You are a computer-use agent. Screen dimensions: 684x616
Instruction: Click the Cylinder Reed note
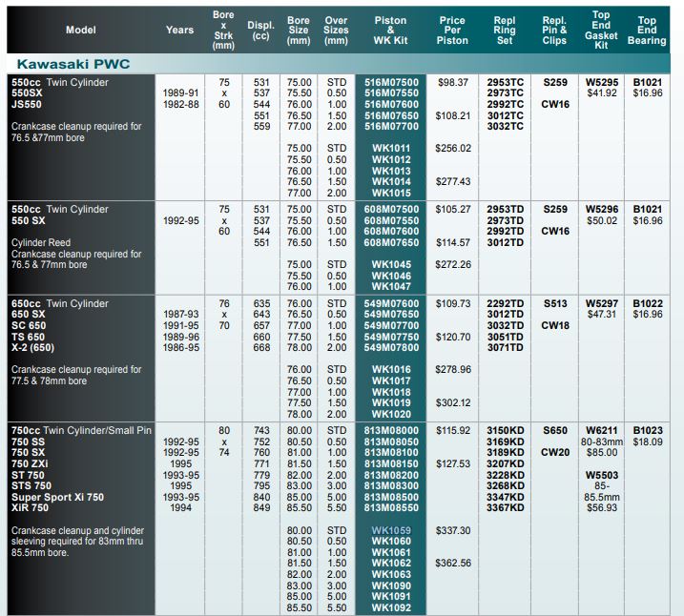coord(41,243)
